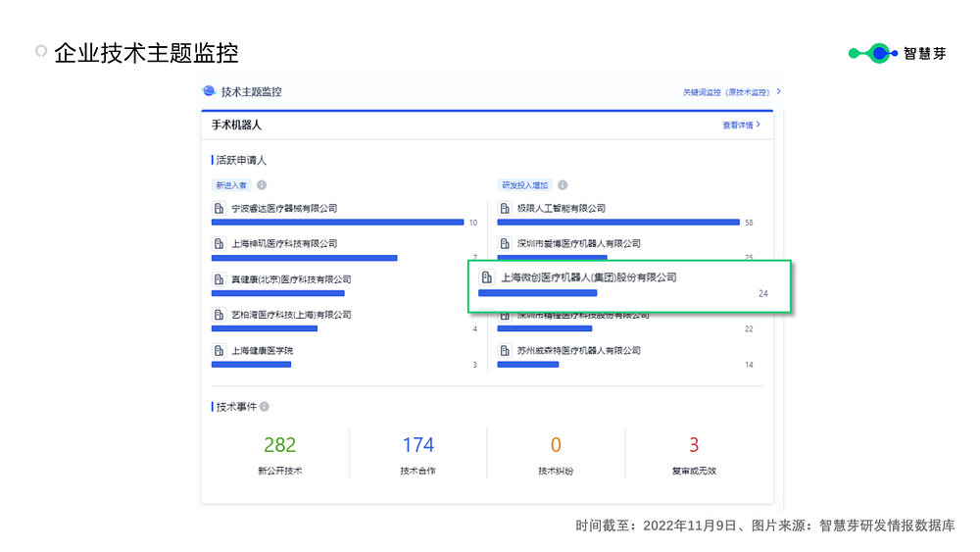Click company icon for 苏州威森特医疗机器人有限公司
This screenshot has width=980, height=552.
pos(505,351)
